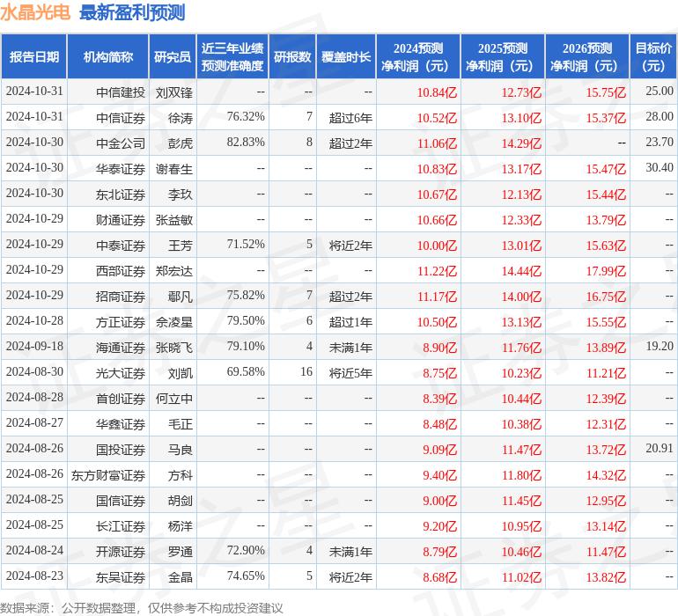Select the 报告日期 column header
The height and width of the screenshot is (616, 678).
click(x=34, y=56)
